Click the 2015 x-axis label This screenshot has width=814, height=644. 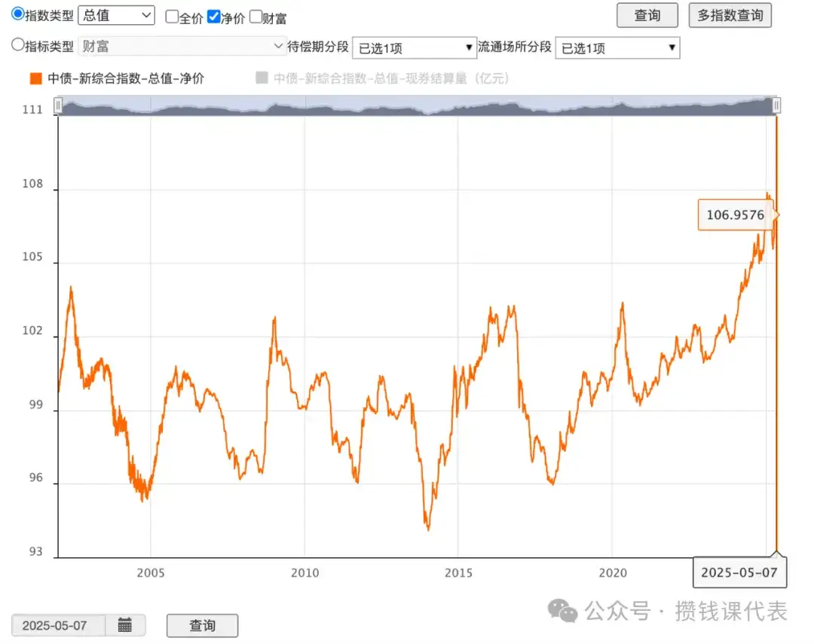tap(458, 573)
